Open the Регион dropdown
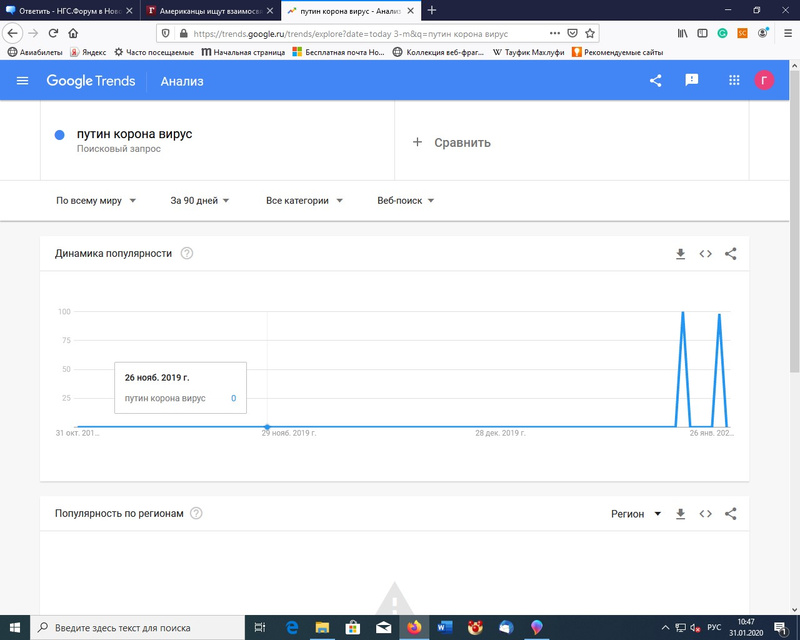The width and height of the screenshot is (800, 640). click(x=636, y=514)
